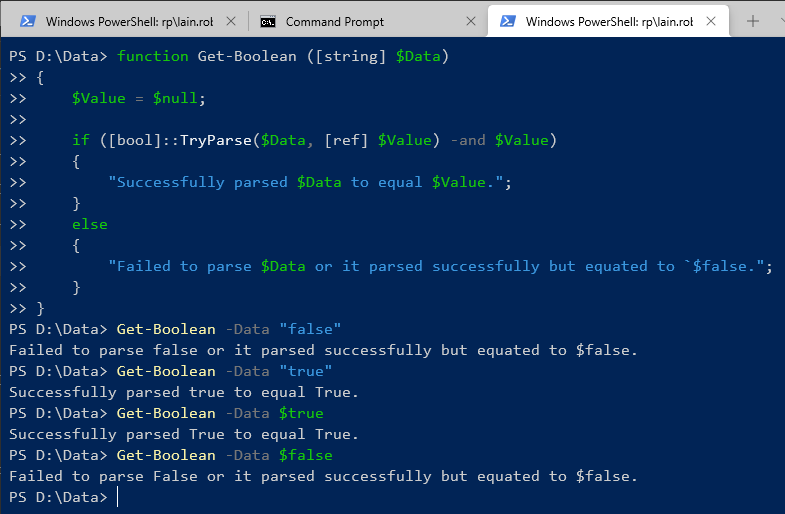
Task: Select the active Windows PowerShell tab label
Action: (609, 22)
